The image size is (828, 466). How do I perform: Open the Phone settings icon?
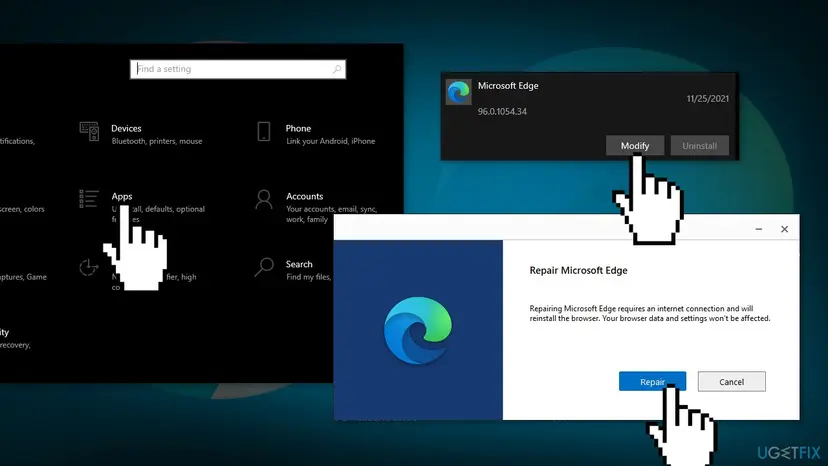(264, 132)
